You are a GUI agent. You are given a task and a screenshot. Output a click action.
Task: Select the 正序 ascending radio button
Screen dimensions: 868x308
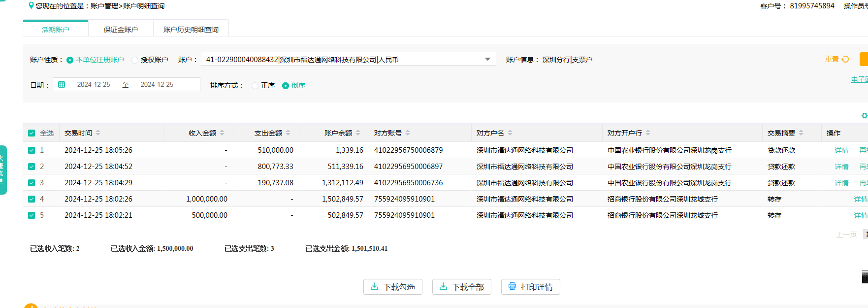(255, 86)
